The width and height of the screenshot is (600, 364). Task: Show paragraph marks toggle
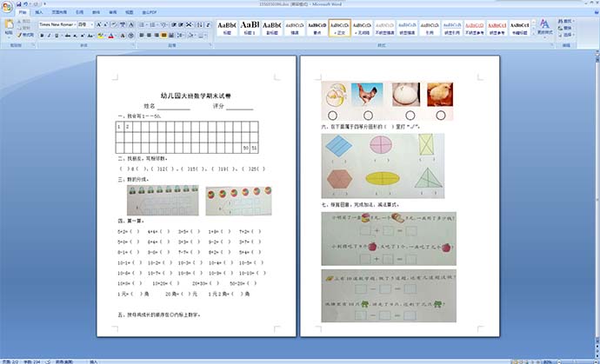(208, 24)
